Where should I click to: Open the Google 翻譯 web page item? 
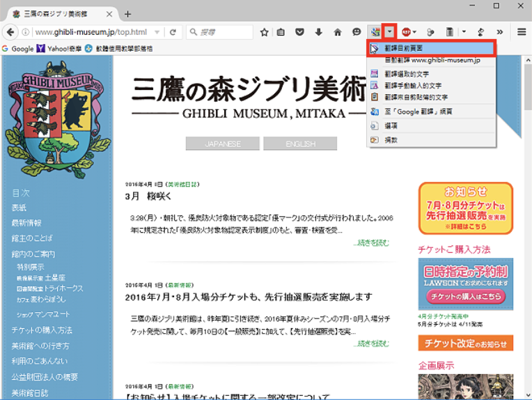point(432,111)
